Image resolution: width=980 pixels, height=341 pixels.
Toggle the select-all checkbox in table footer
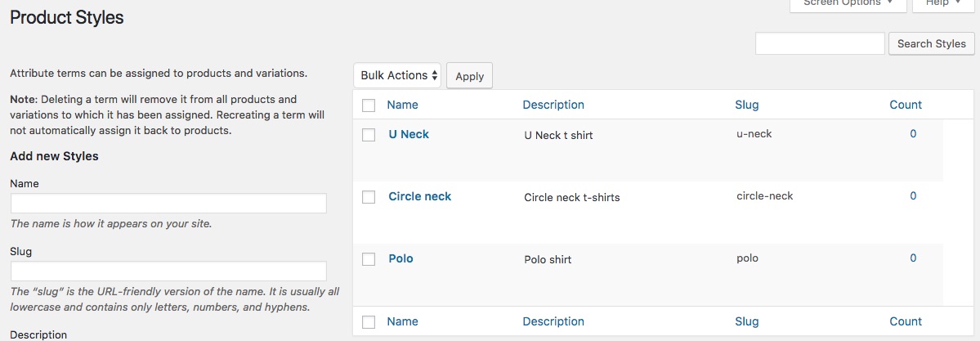coord(369,322)
